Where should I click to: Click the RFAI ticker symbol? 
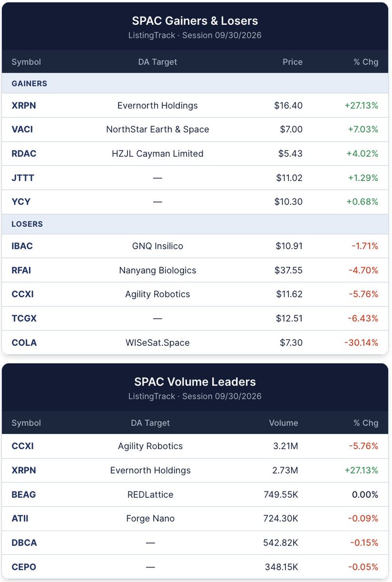(21, 270)
